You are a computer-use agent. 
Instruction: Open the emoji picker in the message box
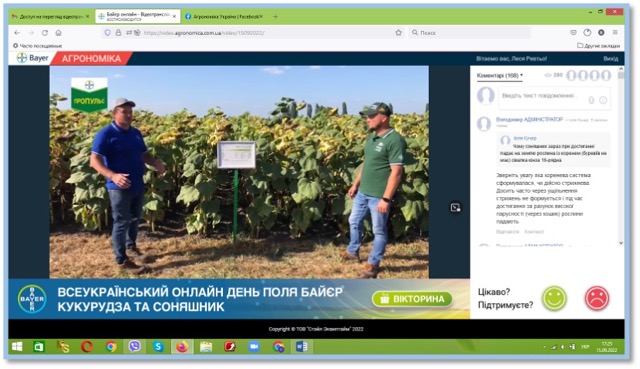pos(603,100)
